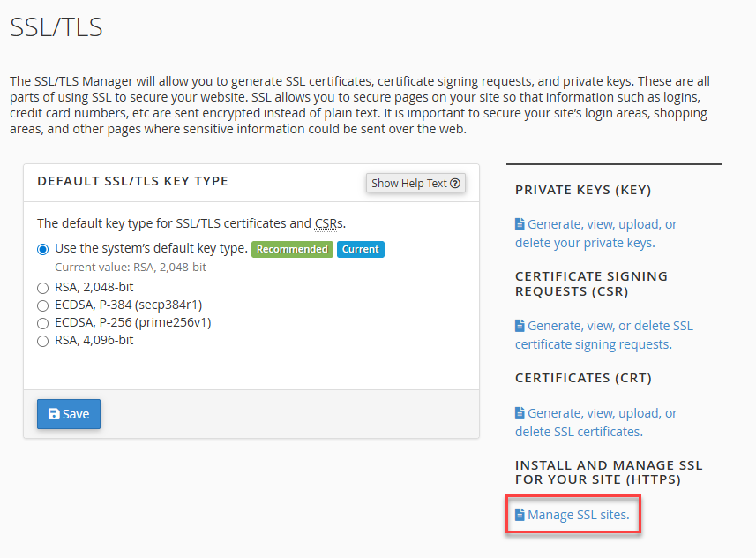Click the question mark icon on Show Help Text
The width and height of the screenshot is (756, 558).
[x=454, y=183]
